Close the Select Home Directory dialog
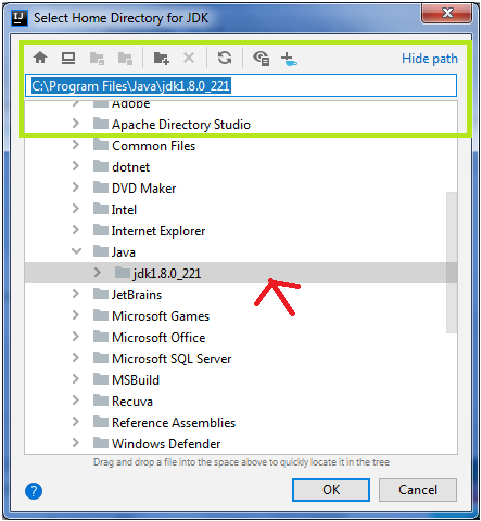The width and height of the screenshot is (481, 521). [x=446, y=14]
